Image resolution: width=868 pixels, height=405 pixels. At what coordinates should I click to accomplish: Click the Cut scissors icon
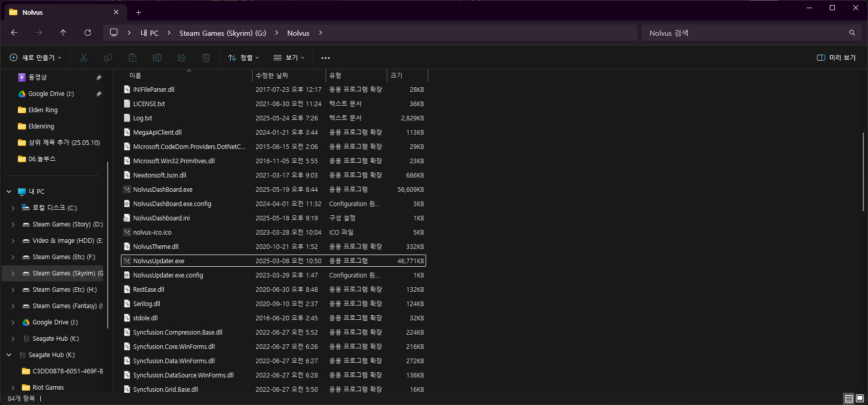point(84,58)
